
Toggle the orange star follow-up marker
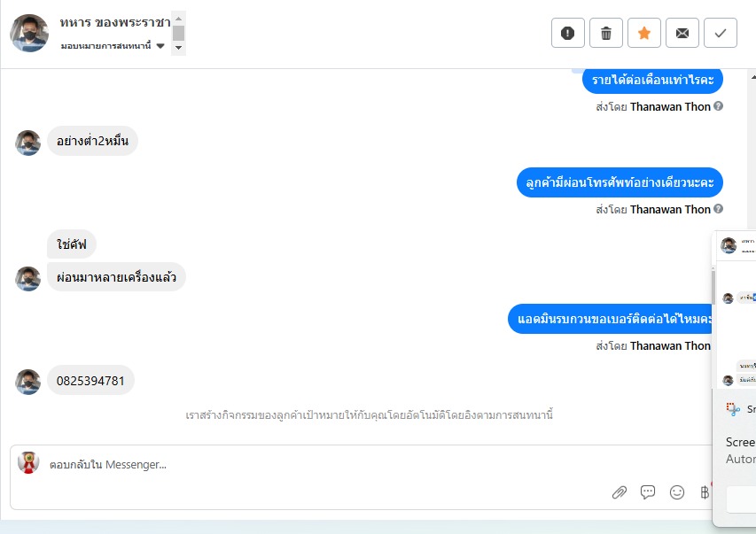tap(644, 33)
